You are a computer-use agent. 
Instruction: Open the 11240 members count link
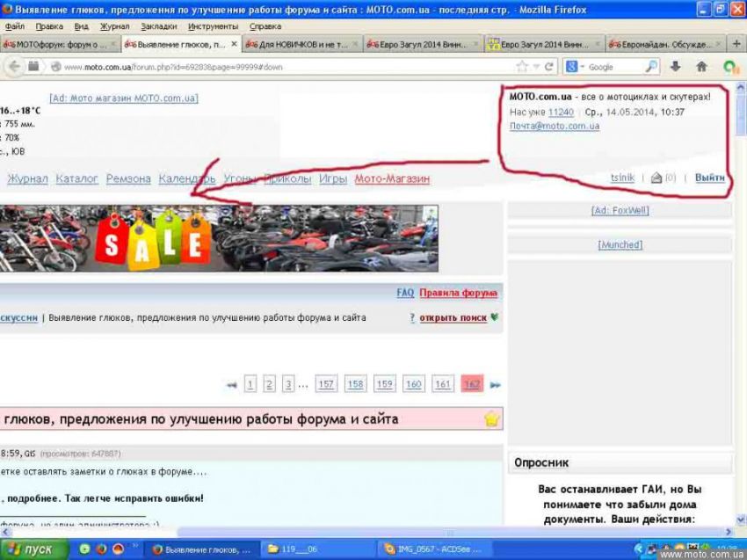point(561,112)
